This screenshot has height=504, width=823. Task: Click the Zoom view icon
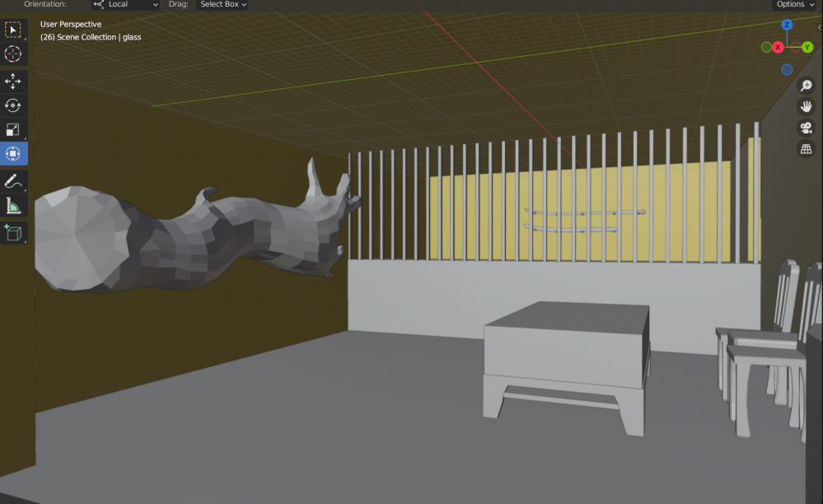[807, 86]
